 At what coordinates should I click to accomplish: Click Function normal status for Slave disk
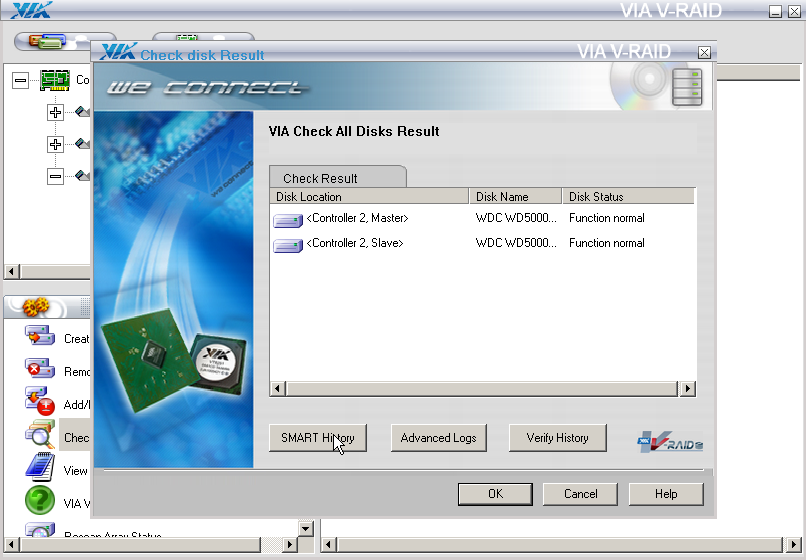click(x=607, y=243)
